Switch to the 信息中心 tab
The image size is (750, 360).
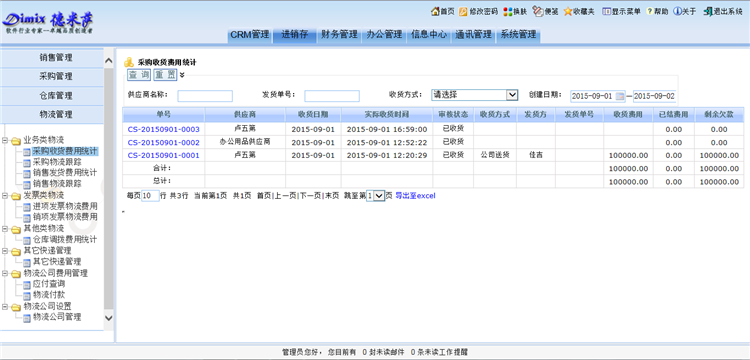coord(429,35)
